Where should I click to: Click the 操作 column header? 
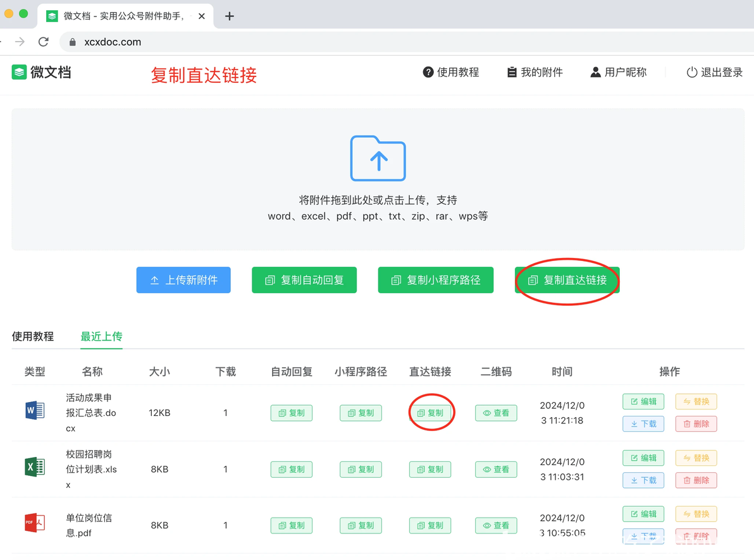[669, 372]
